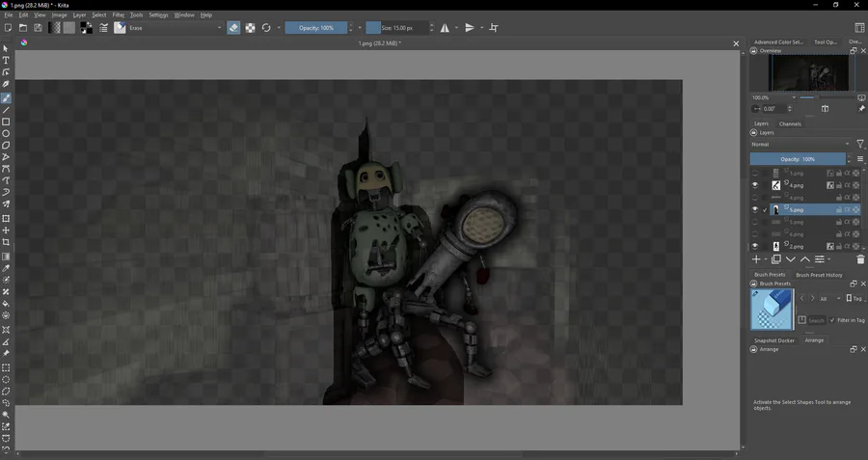The image size is (868, 460).
Task: Duplicate the selected layer
Action: tap(776, 259)
